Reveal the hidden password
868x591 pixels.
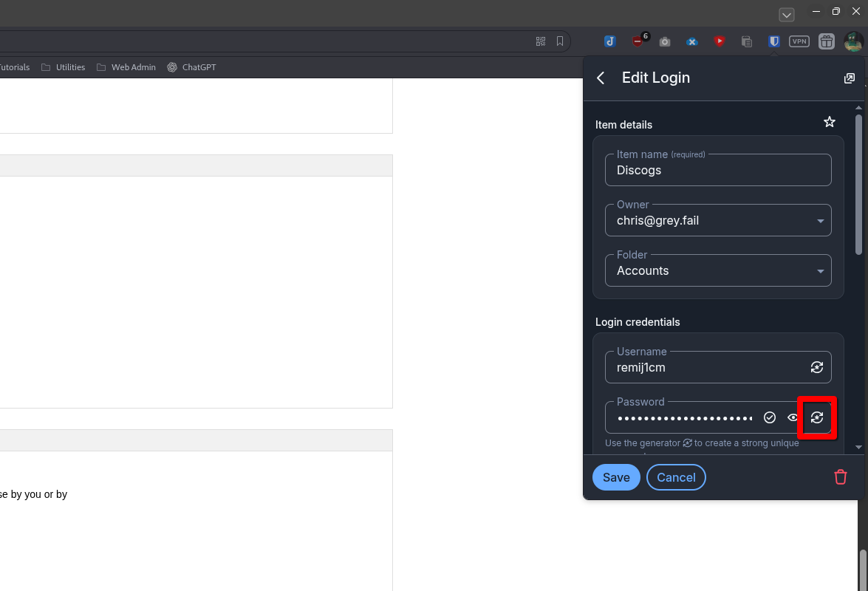pyautogui.click(x=793, y=417)
